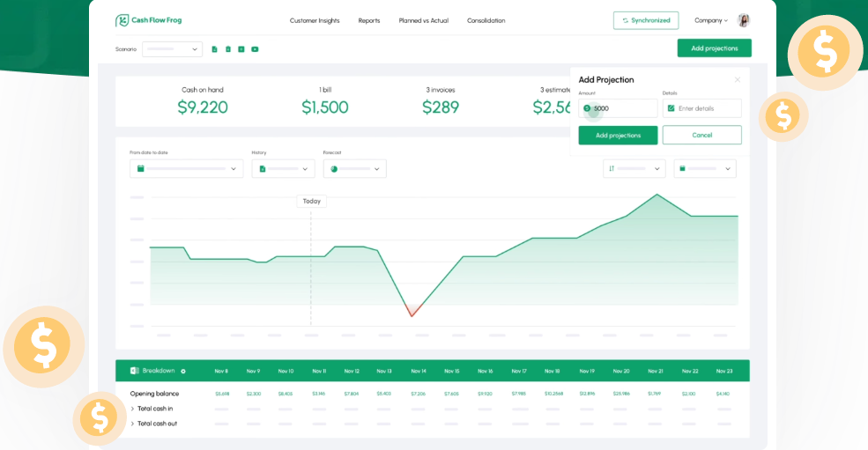This screenshot has height=450, width=868.
Task: Click opening balance $2,100 under Nov 22
Action: tap(688, 395)
